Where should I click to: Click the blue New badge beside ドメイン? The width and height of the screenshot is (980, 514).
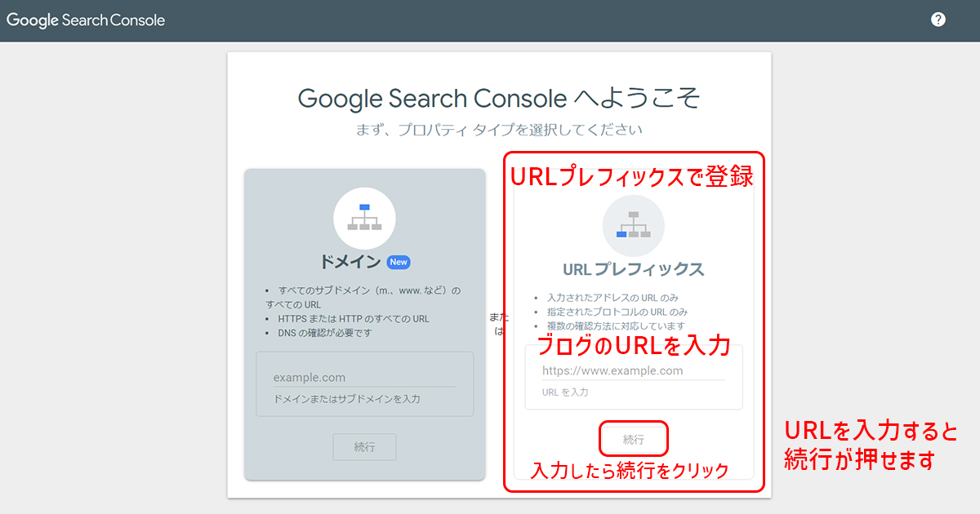coord(399,262)
